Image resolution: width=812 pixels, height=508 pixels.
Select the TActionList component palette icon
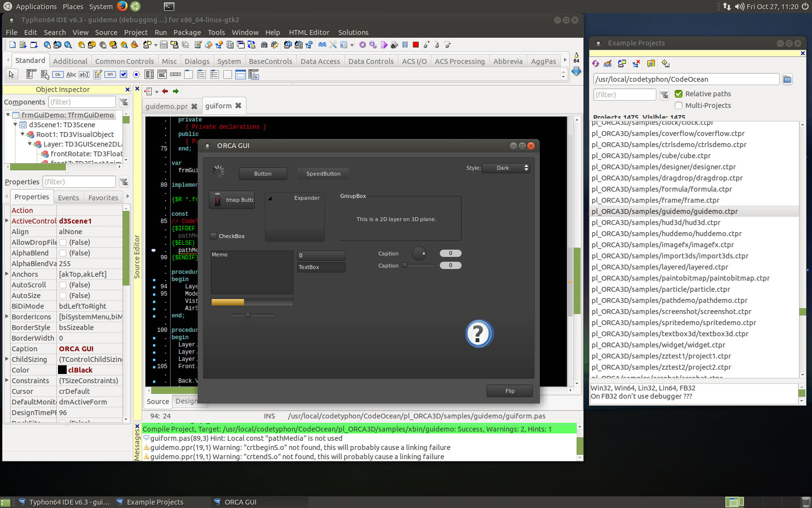[x=254, y=75]
